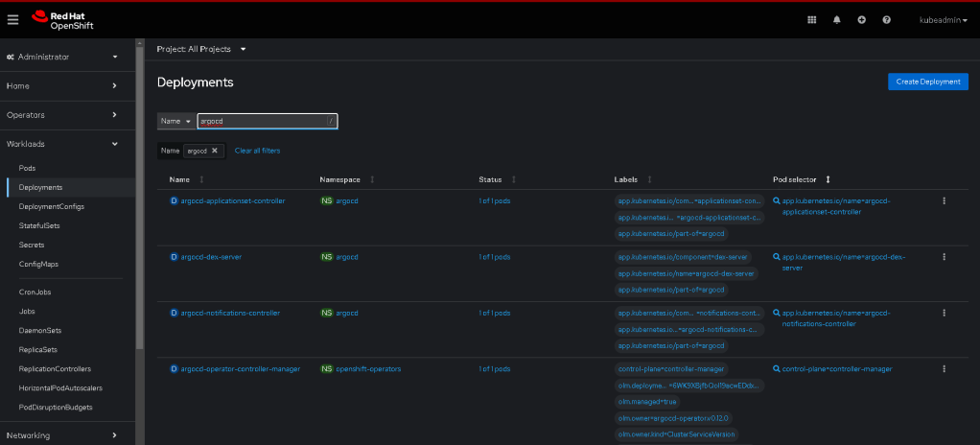Viewport: 980px width, 445px height.
Task: Open HorizontalPodAutoscalers in sidebar
Action: click(60, 388)
